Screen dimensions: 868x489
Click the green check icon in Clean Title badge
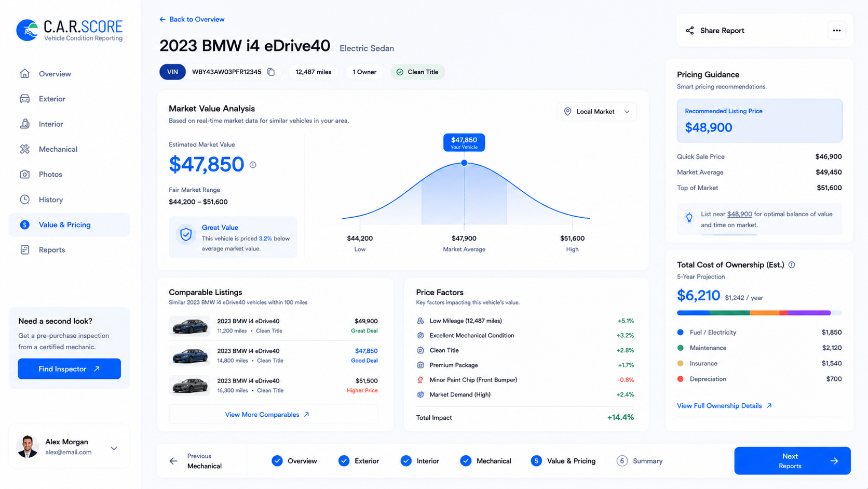click(400, 72)
